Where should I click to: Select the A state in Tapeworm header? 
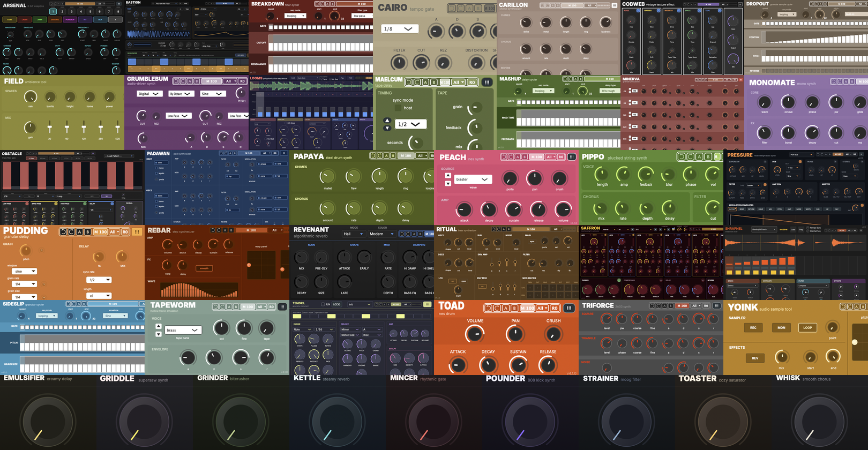pyautogui.click(x=229, y=307)
